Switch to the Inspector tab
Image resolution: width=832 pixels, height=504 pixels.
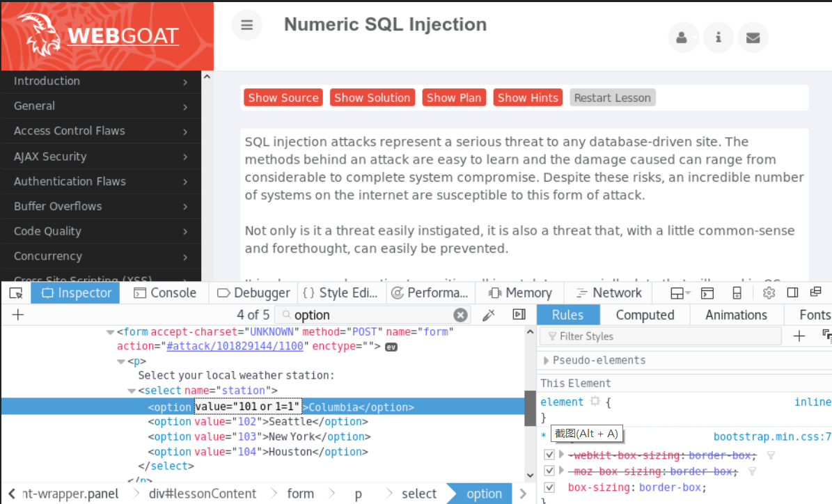[x=75, y=293]
